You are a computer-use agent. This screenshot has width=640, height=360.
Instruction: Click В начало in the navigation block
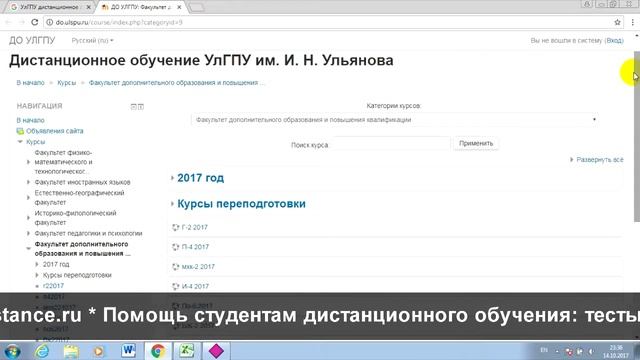coord(31,120)
